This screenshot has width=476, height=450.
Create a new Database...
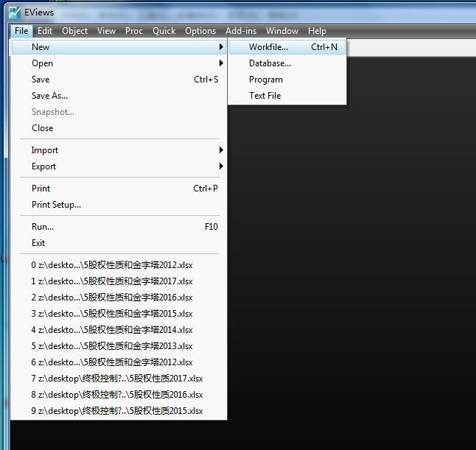[287, 63]
